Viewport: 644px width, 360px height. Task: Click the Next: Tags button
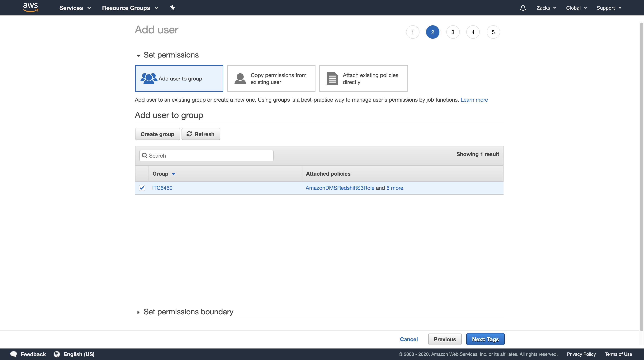click(485, 339)
